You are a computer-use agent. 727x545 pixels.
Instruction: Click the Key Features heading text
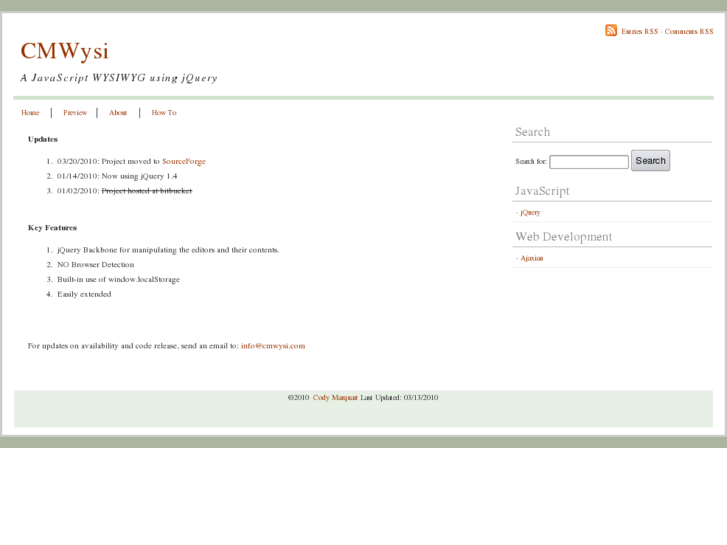[52, 228]
